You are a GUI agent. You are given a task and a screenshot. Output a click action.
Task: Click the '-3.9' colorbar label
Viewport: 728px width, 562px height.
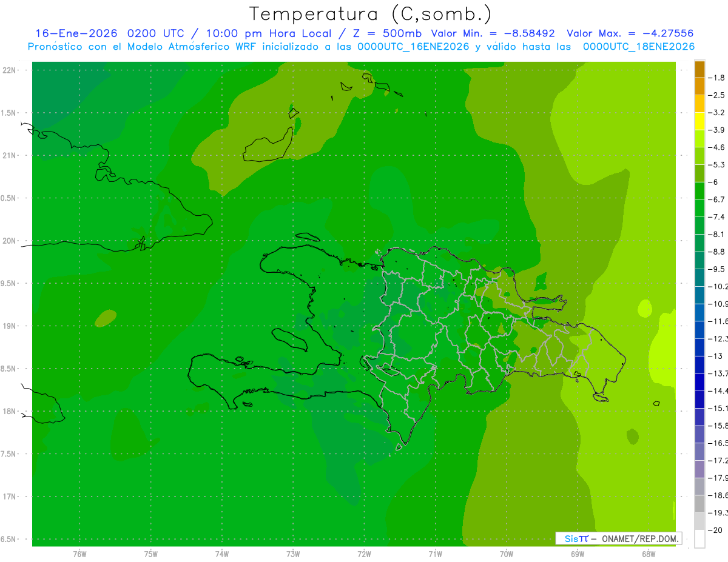click(717, 130)
